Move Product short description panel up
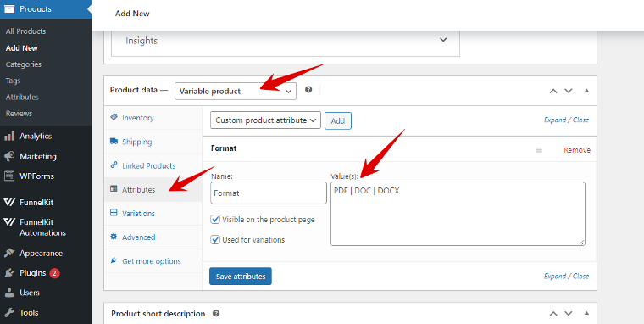 pos(553,314)
